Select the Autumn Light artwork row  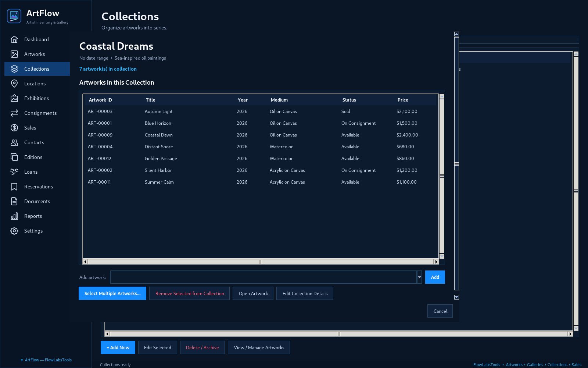pyautogui.click(x=260, y=111)
